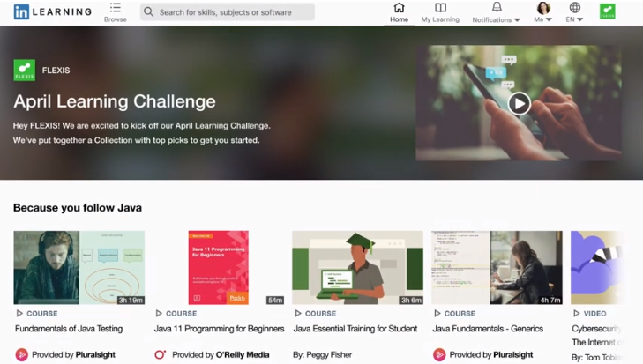Viewport: 643px width, 364px height.
Task: Click the Cybersecurity video thumbnail
Action: pos(597,267)
